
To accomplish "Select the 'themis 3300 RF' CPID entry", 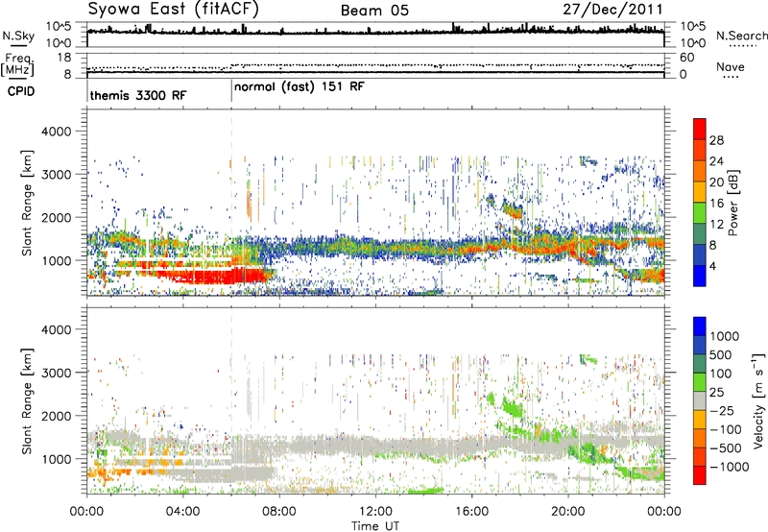I will click(138, 95).
